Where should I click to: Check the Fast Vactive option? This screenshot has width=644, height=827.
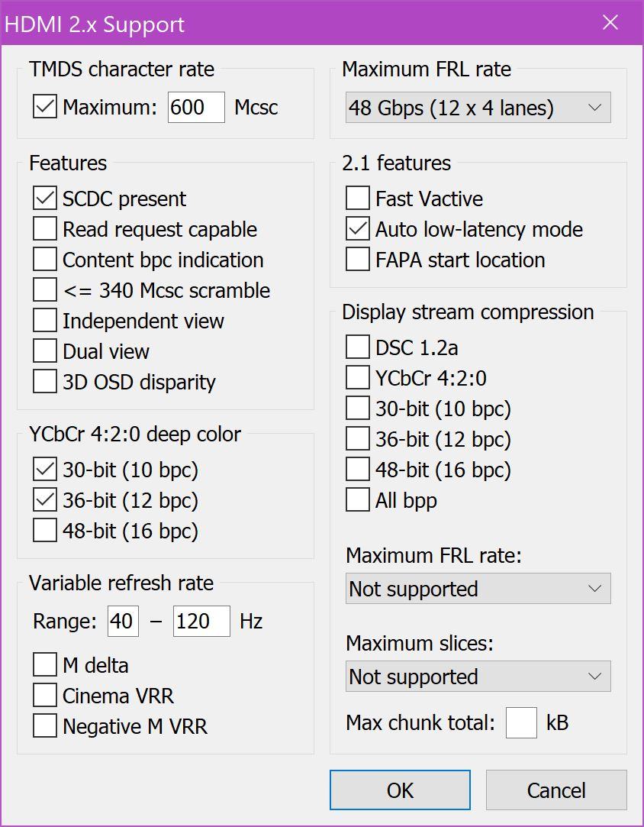pyautogui.click(x=358, y=199)
